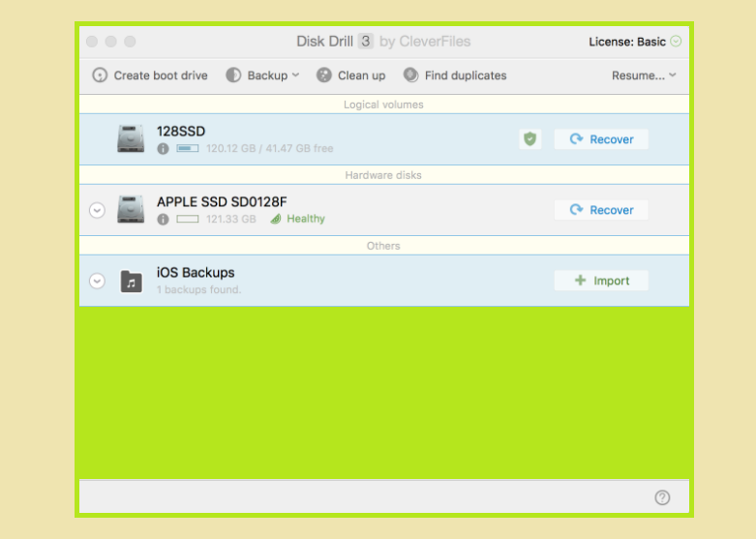Select the APPLE SSD SD0128F name
Image resolution: width=756 pixels, height=539 pixels.
click(222, 201)
